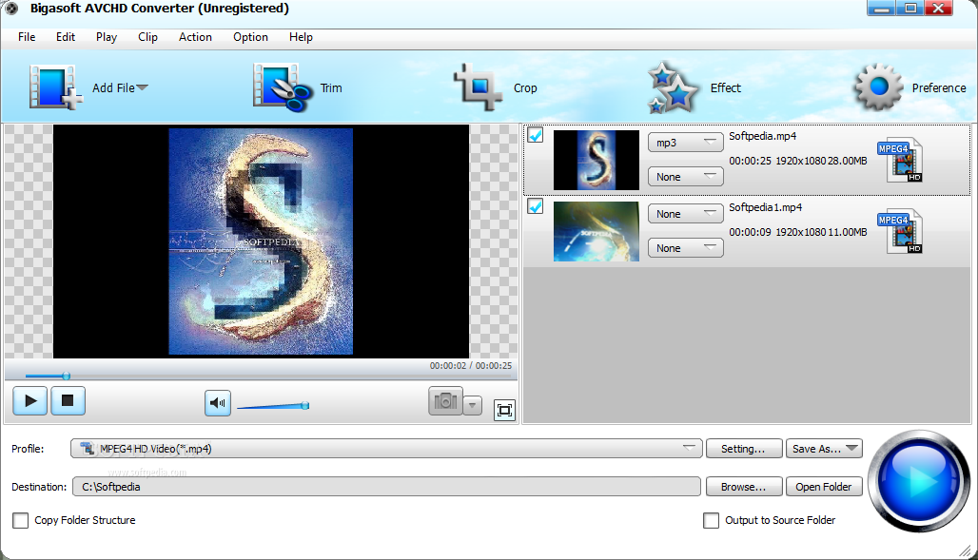The width and height of the screenshot is (978, 560).
Task: Mute the audio with speaker icon
Action: (218, 403)
